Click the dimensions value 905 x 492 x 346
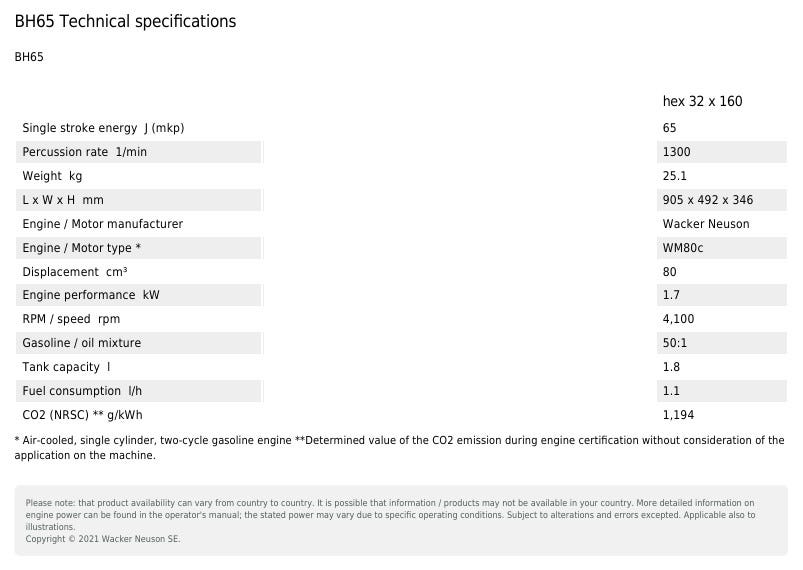This screenshot has width=803, height=570. click(707, 200)
